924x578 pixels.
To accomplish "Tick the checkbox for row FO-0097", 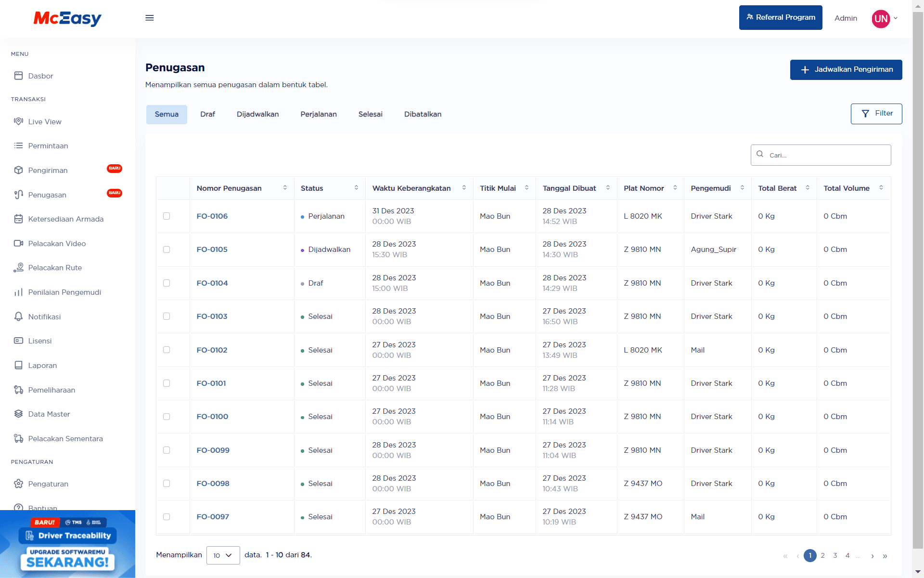I will pos(167,516).
